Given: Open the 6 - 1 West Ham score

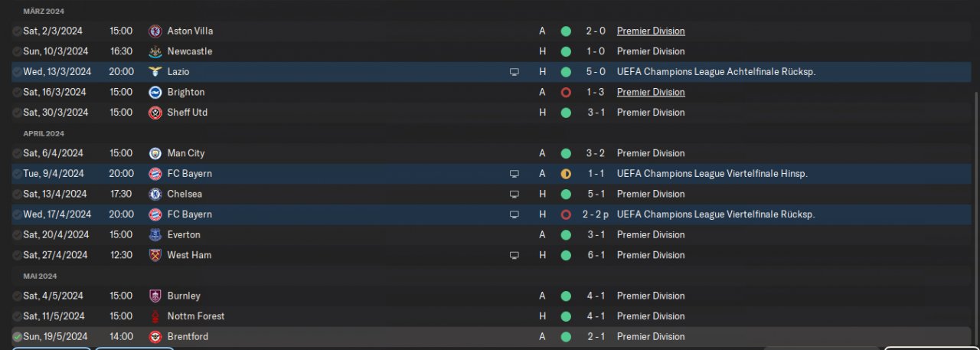Looking at the screenshot, I should [x=597, y=255].
